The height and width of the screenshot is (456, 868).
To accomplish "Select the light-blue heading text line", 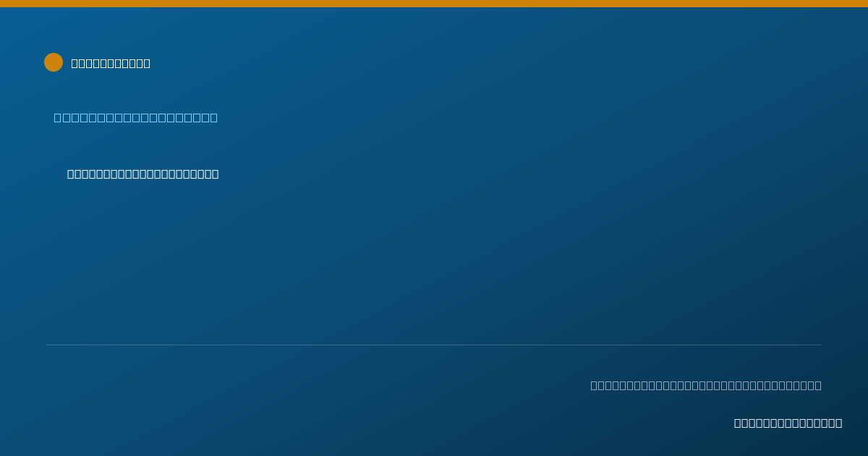I will click(135, 117).
